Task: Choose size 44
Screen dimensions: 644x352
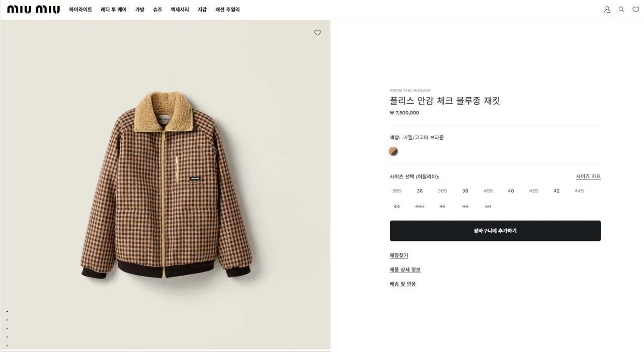Action: click(x=397, y=207)
